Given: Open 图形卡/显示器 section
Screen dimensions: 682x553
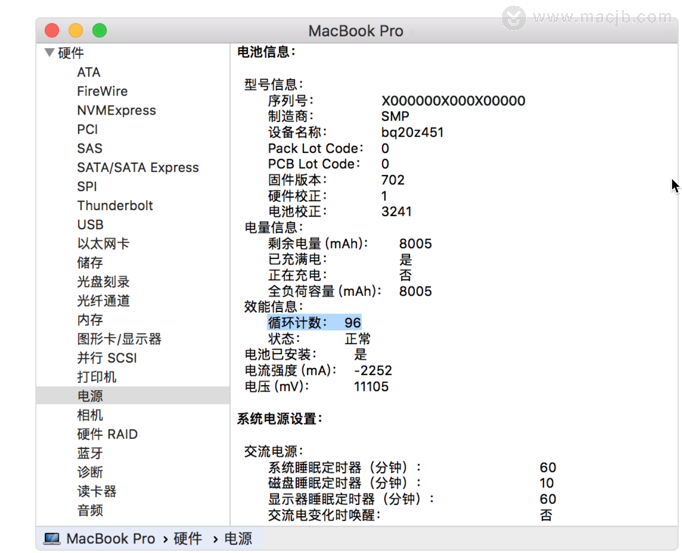Looking at the screenshot, I should pyautogui.click(x=119, y=339).
